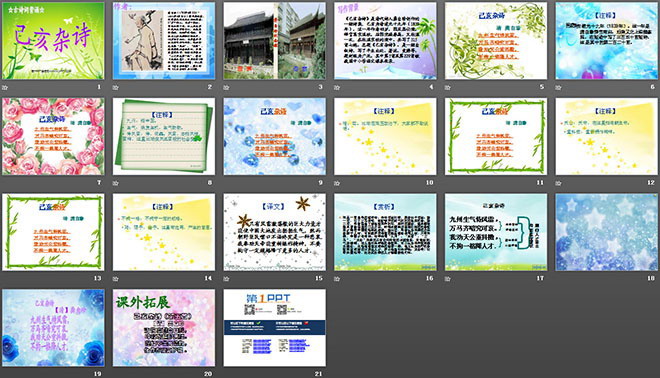The width and height of the screenshot is (660, 378).
Task: Select slide 14 yellow 注释 thumbnail
Action: point(164,232)
